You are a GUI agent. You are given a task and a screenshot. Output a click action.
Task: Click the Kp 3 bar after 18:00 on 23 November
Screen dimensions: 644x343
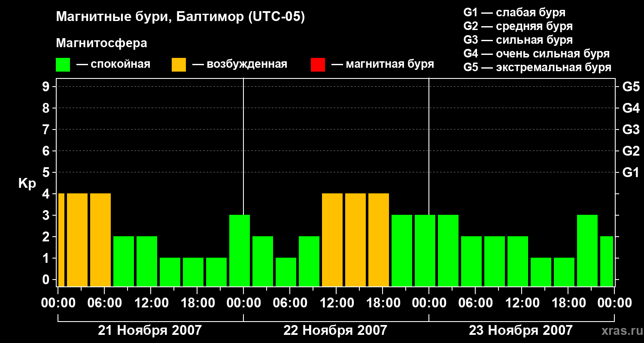click(x=587, y=250)
